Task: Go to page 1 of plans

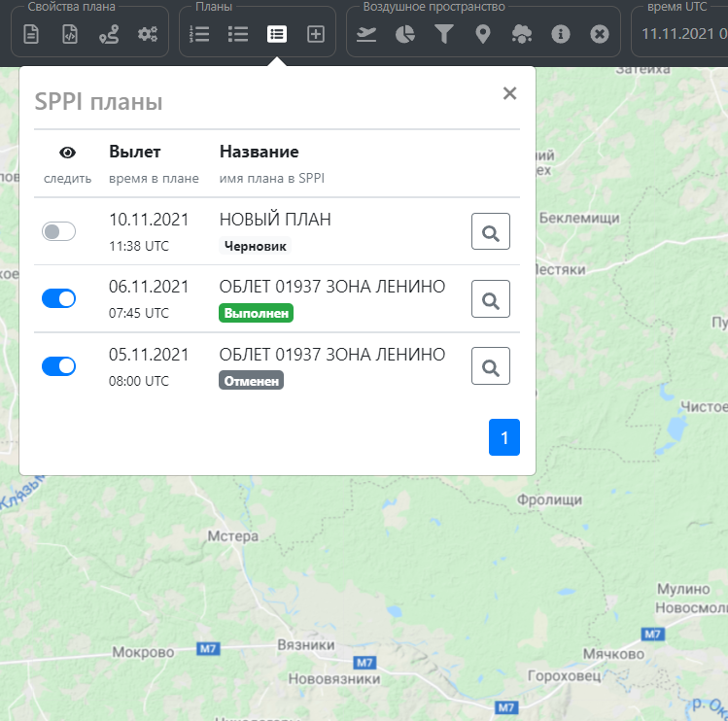Action: tap(504, 437)
